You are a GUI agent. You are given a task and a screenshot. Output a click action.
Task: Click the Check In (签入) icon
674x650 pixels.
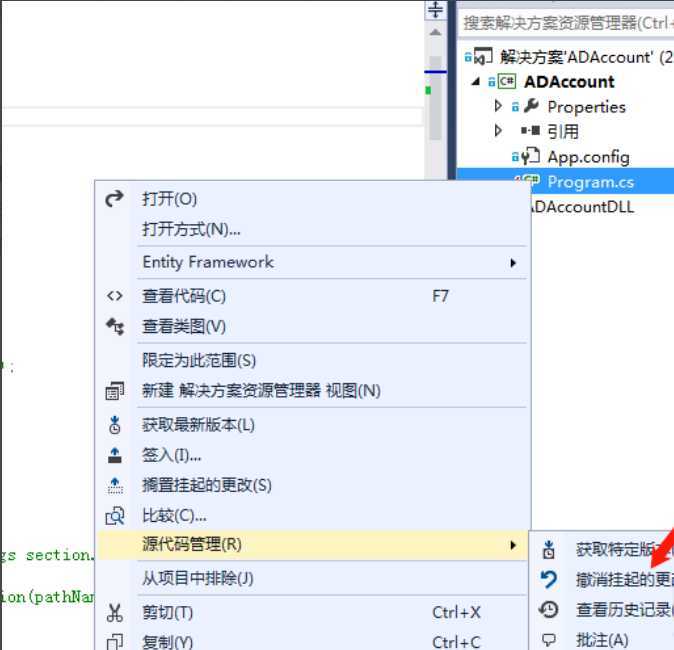115,455
